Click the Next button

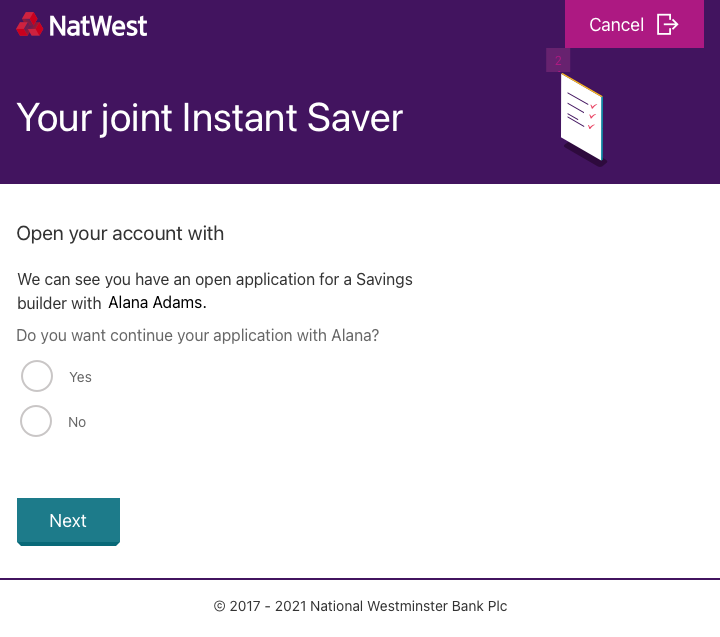pos(68,522)
